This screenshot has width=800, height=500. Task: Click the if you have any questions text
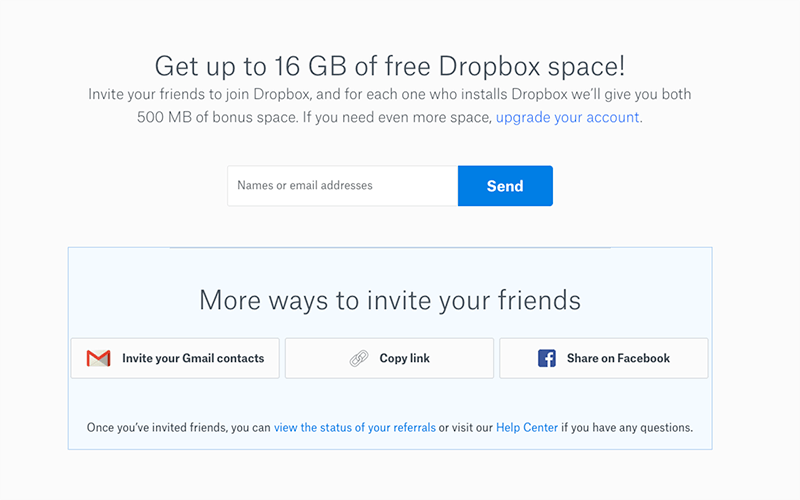click(x=626, y=427)
